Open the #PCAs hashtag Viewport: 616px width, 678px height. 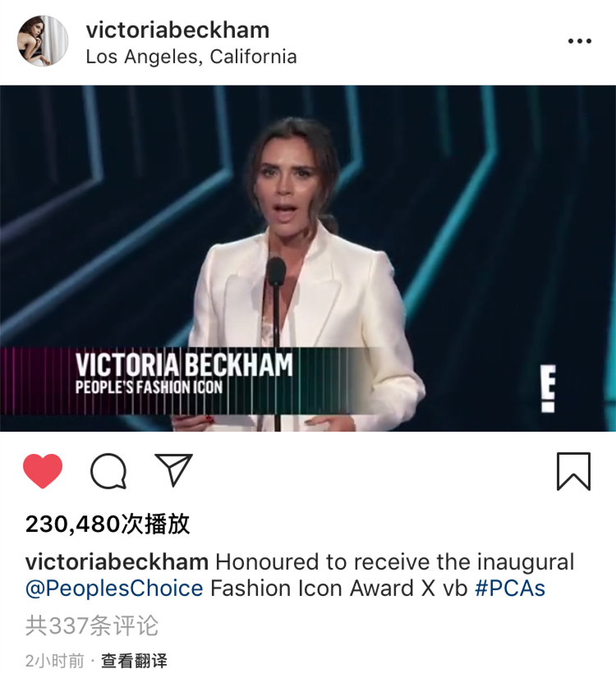[510, 589]
